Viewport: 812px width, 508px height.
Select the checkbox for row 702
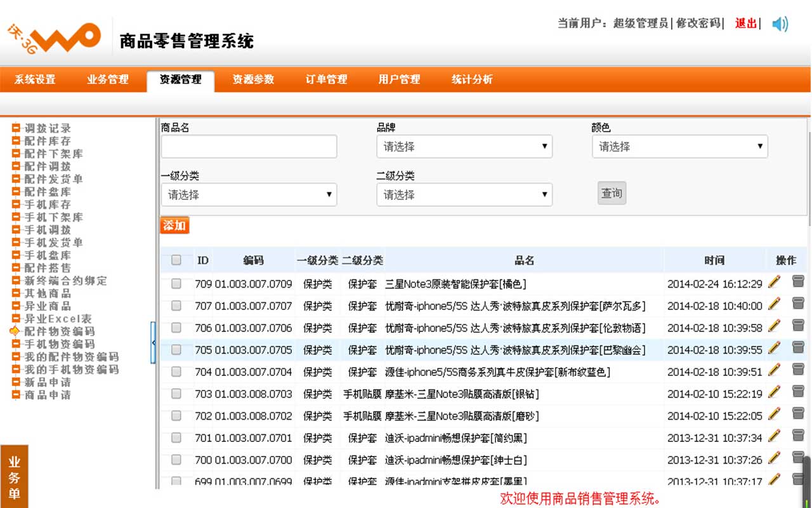(x=176, y=416)
